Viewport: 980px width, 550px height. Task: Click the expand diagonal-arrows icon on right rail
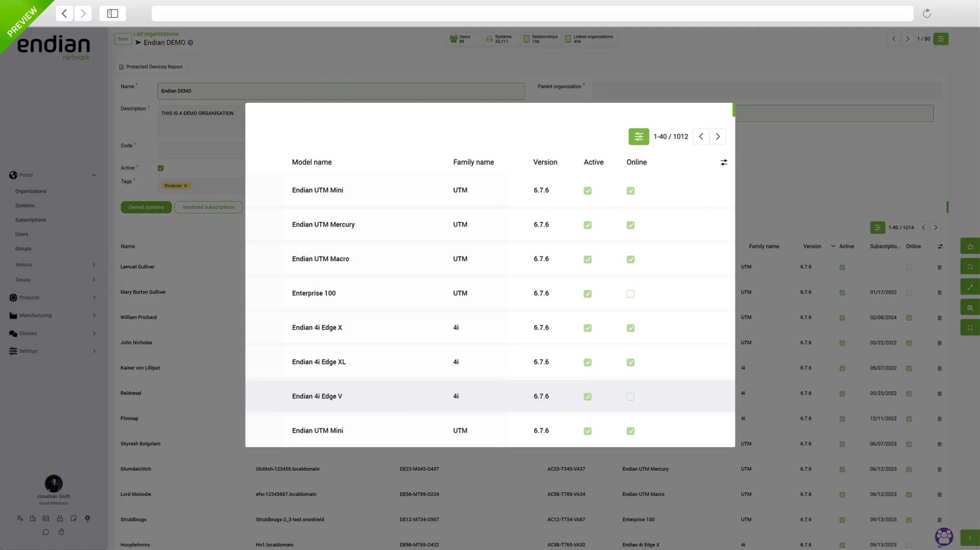970,286
